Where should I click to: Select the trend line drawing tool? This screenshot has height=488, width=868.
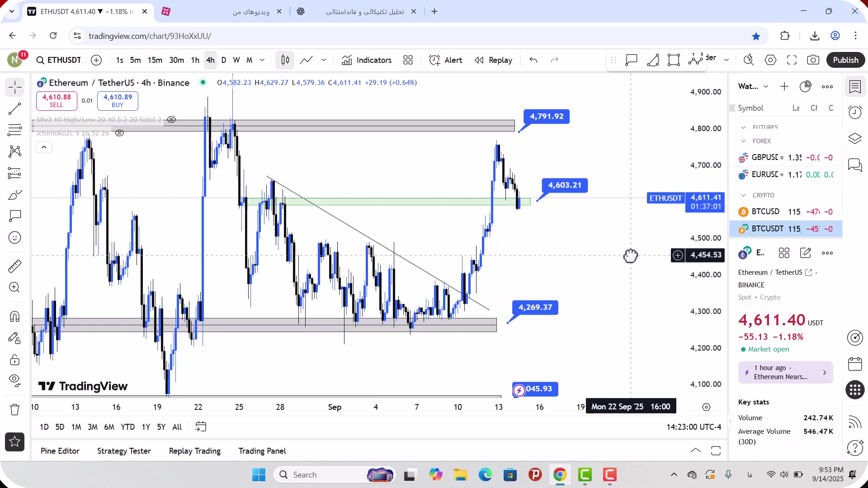click(14, 108)
